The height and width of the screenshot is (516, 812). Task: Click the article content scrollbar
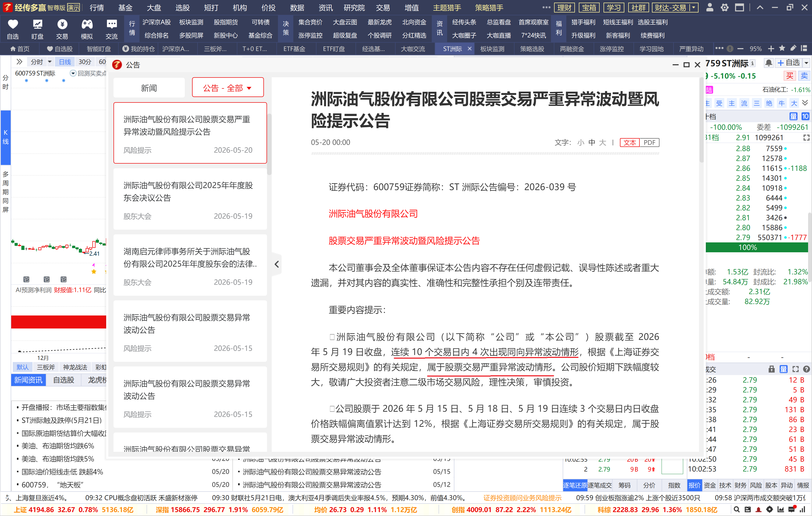(701, 120)
